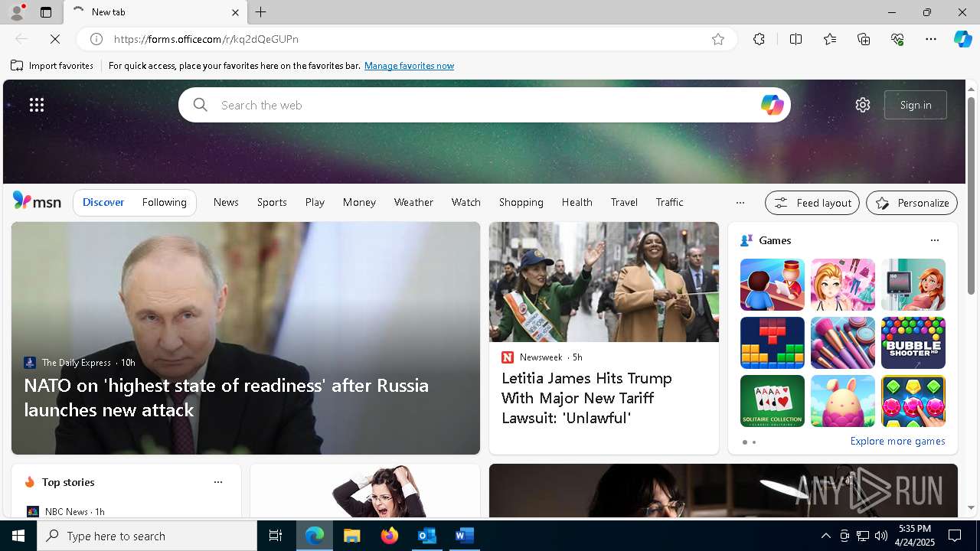Select the Discover tab
Viewport: 980px width, 551px height.
(103, 202)
